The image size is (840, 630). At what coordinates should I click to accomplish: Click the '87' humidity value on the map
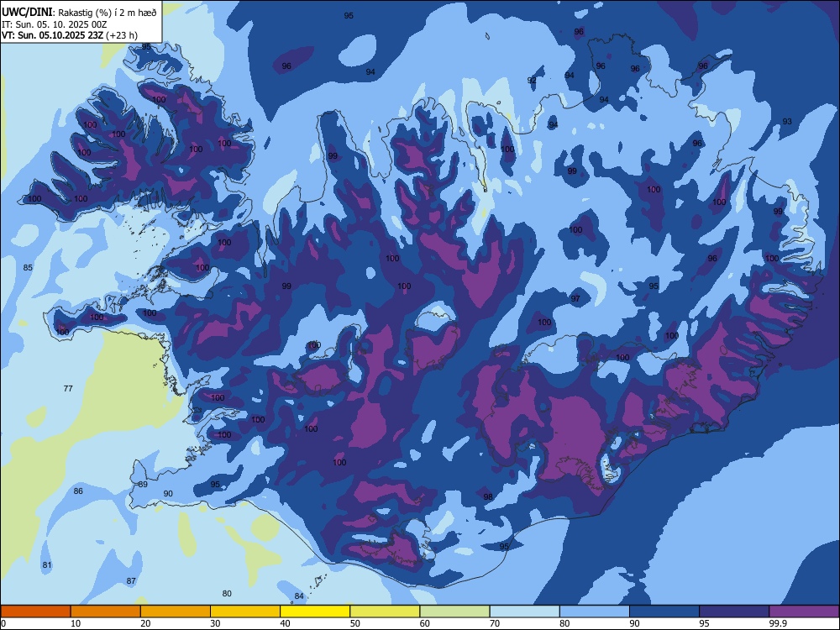131,580
